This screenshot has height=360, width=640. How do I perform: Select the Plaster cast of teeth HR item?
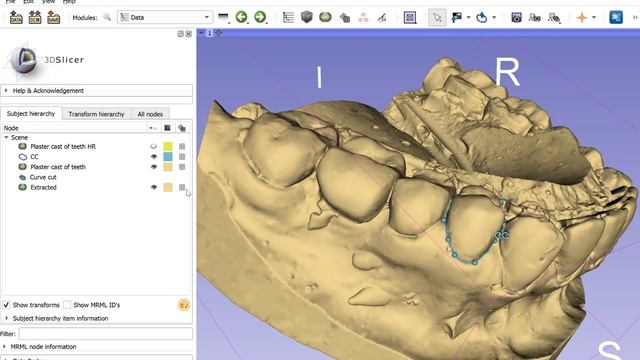(63, 146)
